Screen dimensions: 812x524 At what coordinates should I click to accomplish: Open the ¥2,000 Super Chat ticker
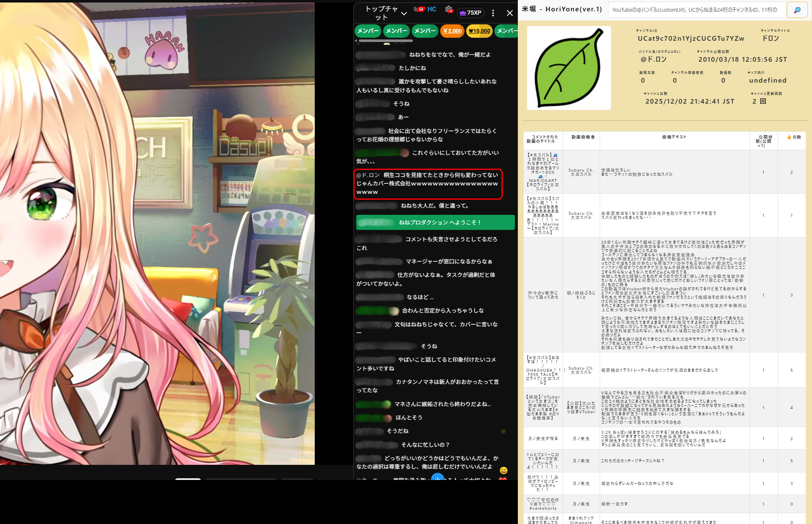click(x=452, y=31)
